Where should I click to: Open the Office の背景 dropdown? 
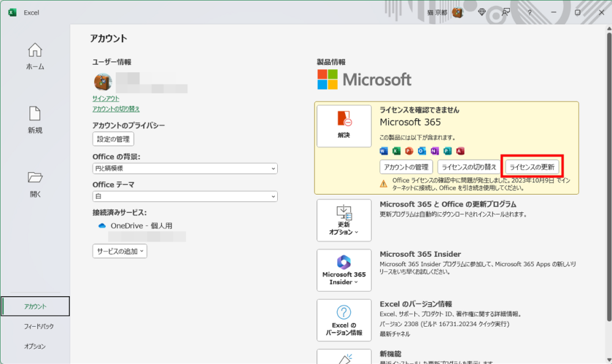[185, 168]
